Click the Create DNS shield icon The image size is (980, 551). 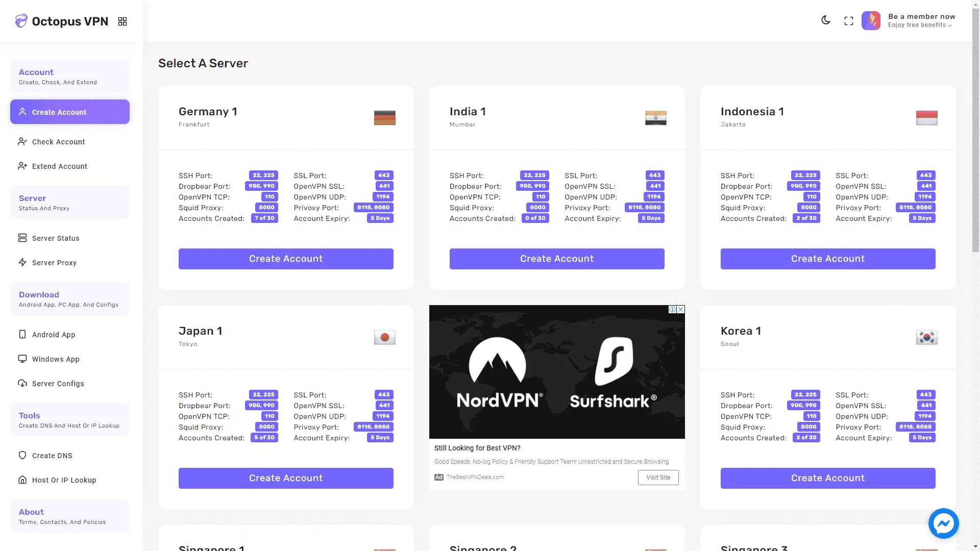coord(22,455)
